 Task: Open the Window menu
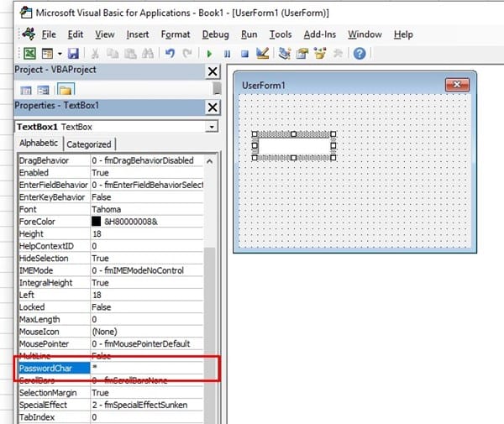click(x=365, y=34)
